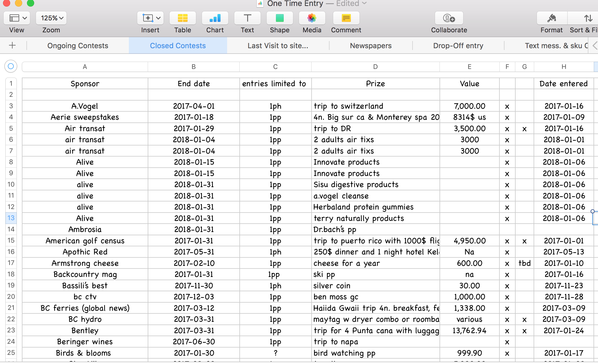
Task: Select 'trip to switzerland' prize cell
Action: pyautogui.click(x=375, y=106)
